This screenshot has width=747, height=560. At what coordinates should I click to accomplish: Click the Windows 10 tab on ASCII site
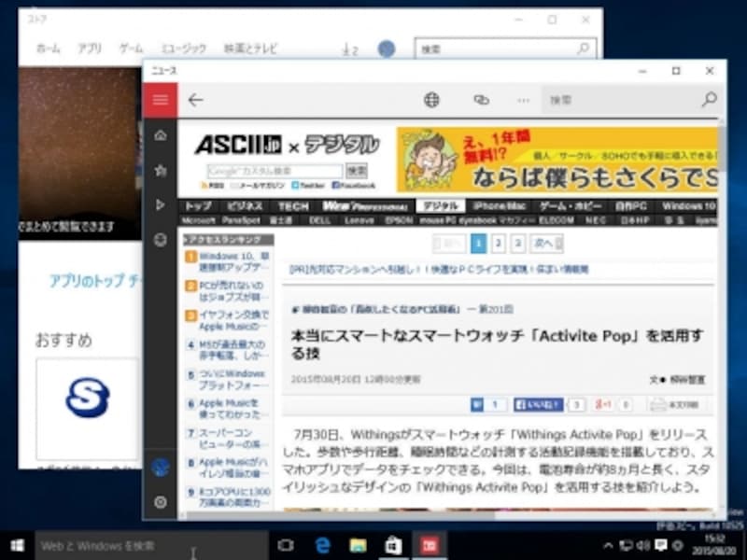[688, 205]
